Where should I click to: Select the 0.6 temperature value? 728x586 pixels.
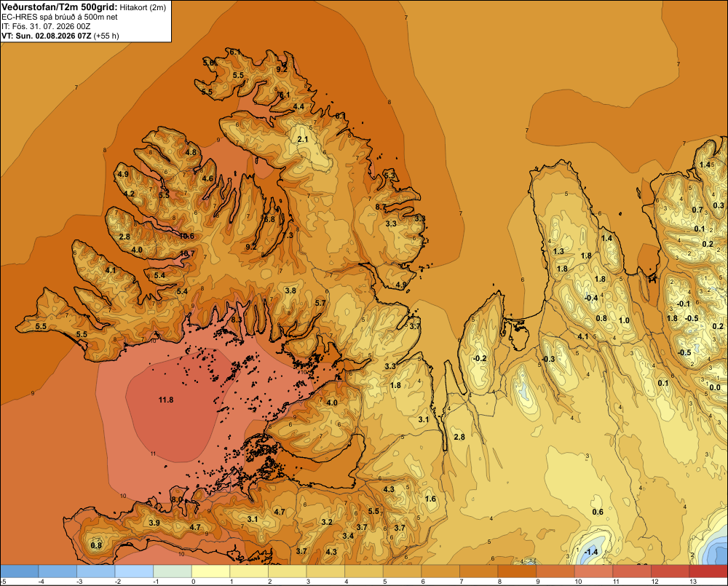click(598, 512)
